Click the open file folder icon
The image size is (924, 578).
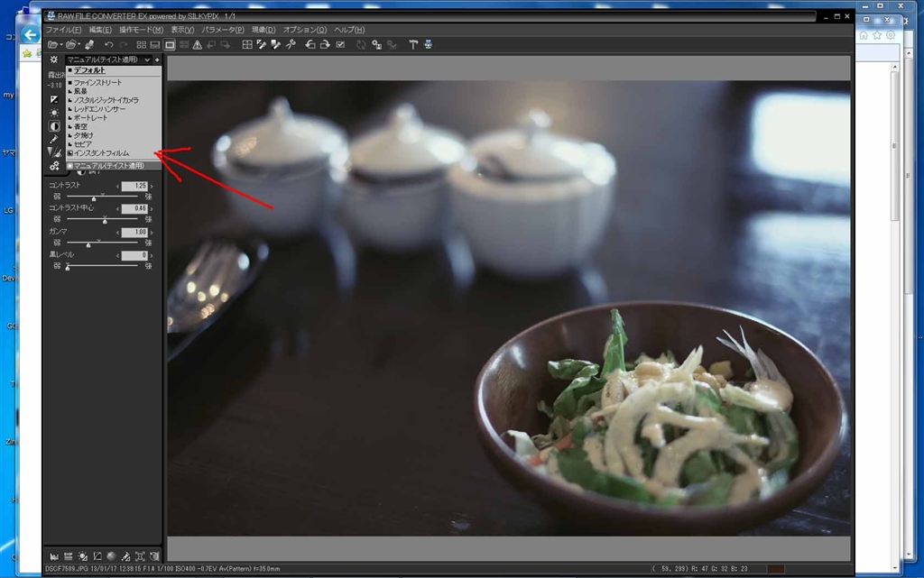(54, 44)
